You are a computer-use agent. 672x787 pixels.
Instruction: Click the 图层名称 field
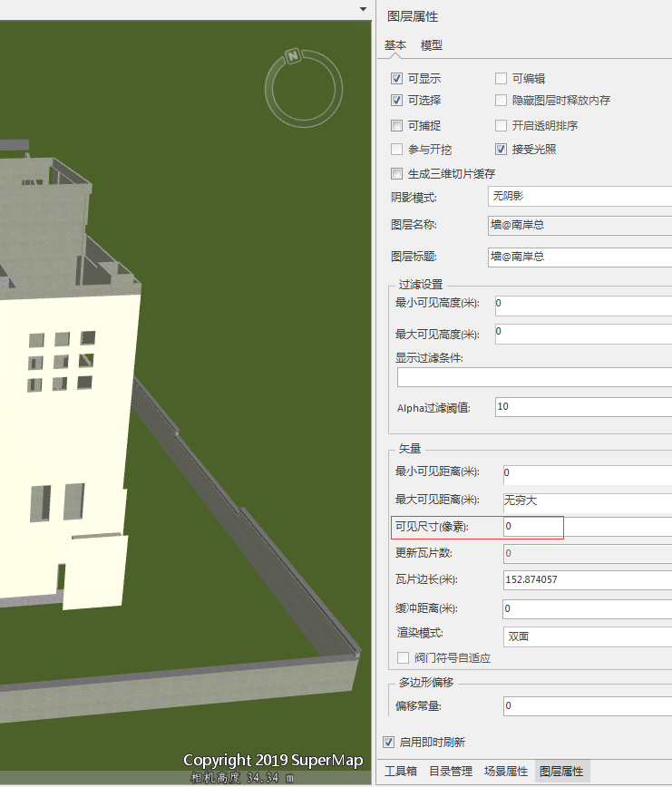pyautogui.click(x=579, y=226)
